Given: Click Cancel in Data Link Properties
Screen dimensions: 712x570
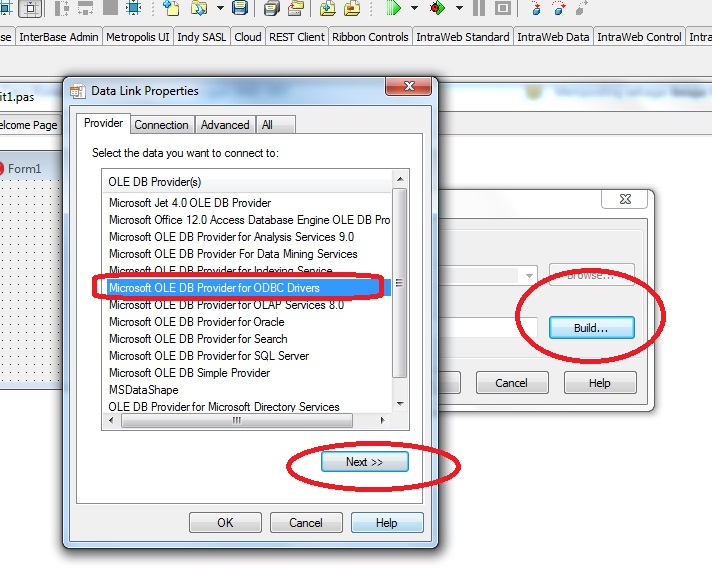Looking at the screenshot, I should [306, 523].
